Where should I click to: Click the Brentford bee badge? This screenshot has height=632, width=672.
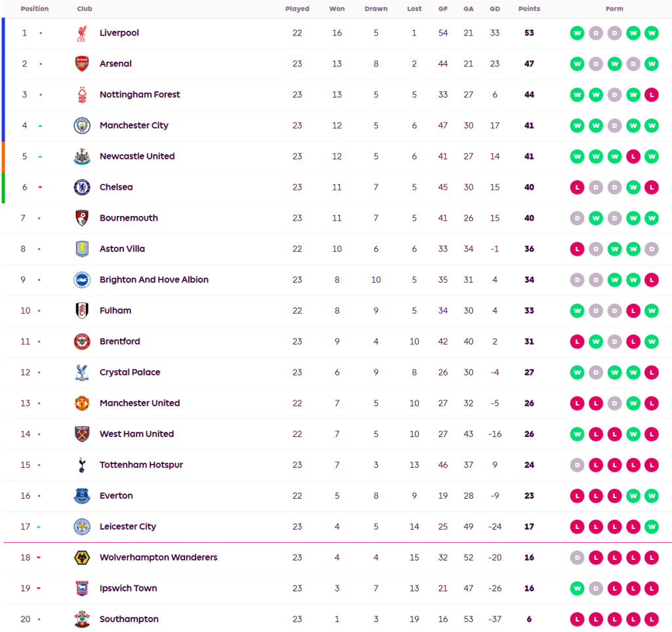[x=82, y=342]
